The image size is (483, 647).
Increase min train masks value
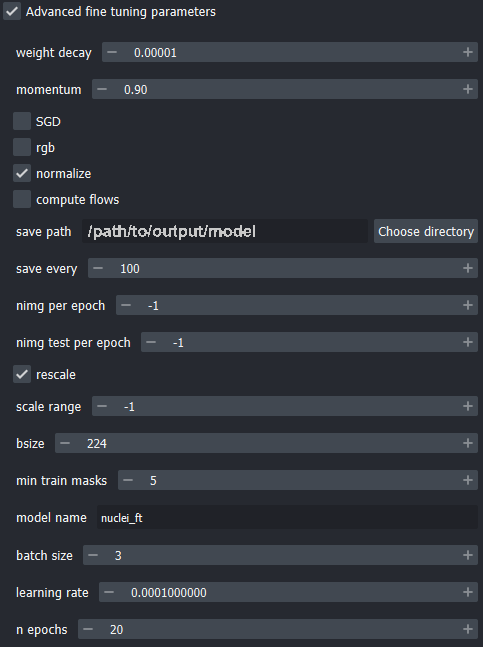468,480
